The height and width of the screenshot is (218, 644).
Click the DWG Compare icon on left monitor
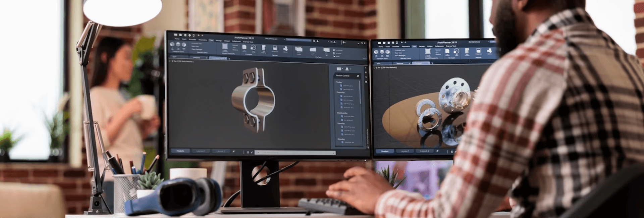point(244,48)
